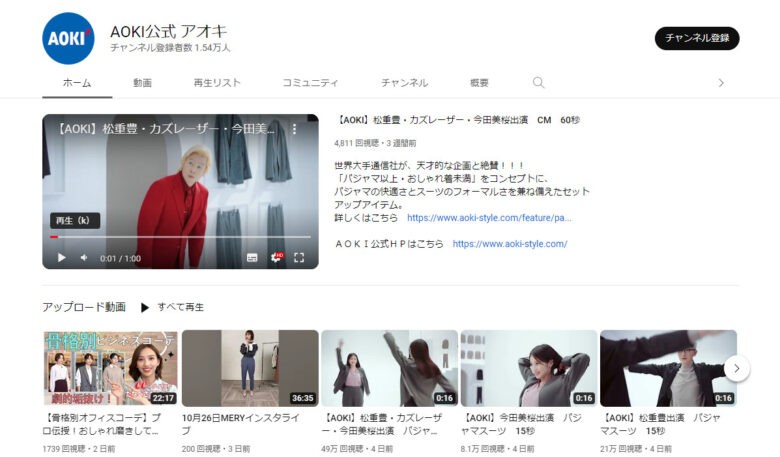780x457 pixels.
Task: Click the featured video player frame
Action: click(180, 191)
